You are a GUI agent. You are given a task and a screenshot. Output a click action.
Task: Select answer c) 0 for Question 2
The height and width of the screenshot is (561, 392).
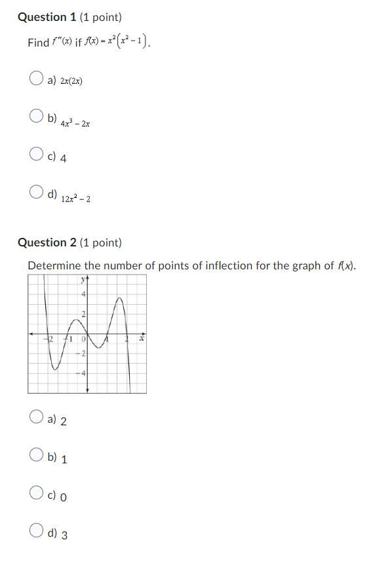coord(36,493)
